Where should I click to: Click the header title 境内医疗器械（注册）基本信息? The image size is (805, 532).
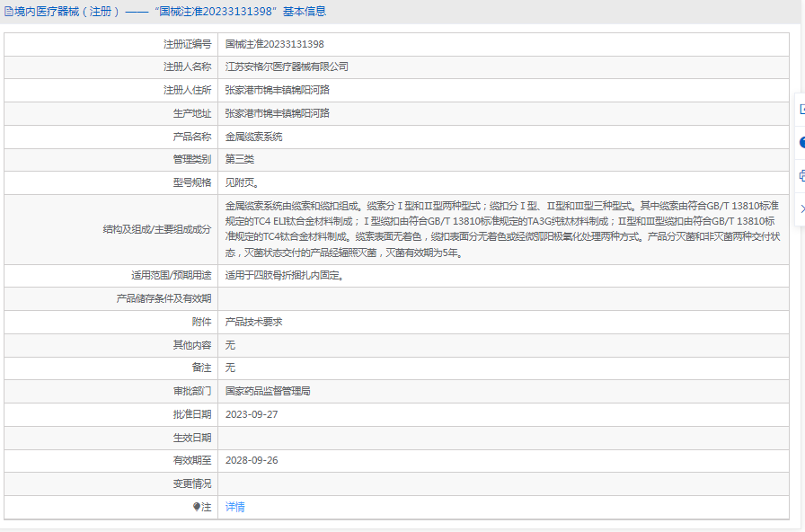tap(171, 12)
